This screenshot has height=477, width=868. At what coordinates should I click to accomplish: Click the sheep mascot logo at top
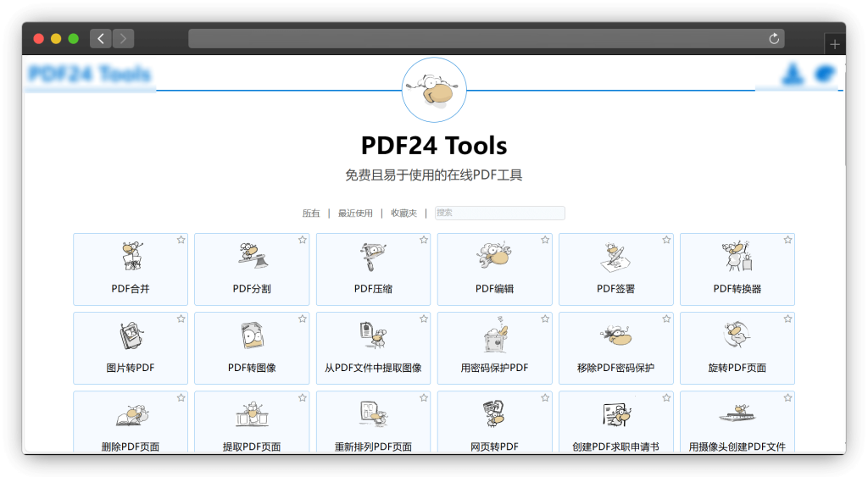[x=434, y=90]
